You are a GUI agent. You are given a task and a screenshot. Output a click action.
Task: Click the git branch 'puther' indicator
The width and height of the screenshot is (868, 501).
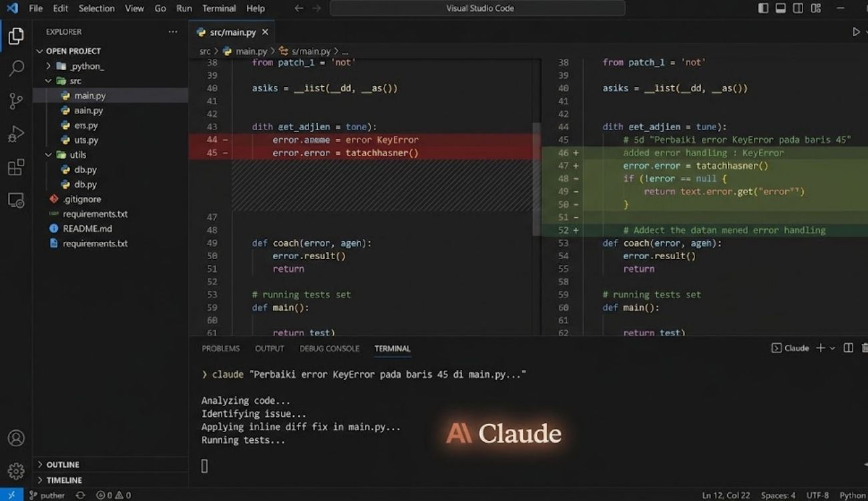[x=47, y=496]
